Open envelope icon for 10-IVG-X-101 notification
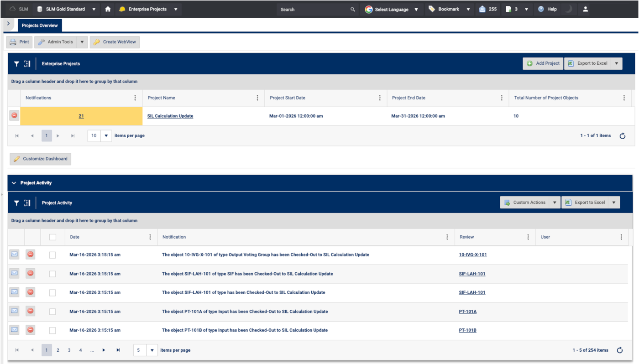Viewport: 639px width, 364px height. click(14, 255)
